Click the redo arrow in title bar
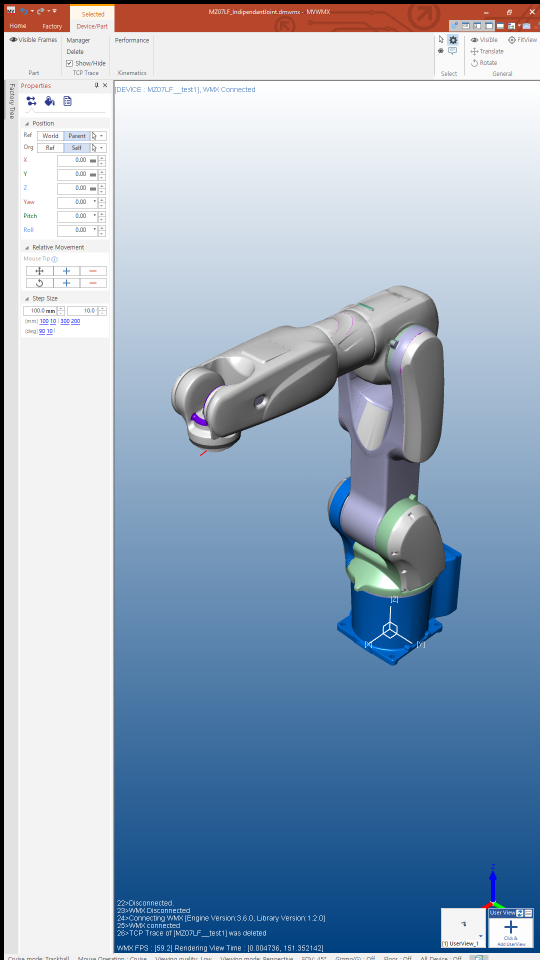The height and width of the screenshot is (960, 540). coord(40,11)
